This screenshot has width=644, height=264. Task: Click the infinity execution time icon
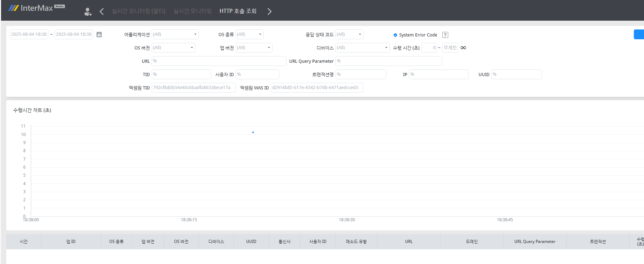463,48
